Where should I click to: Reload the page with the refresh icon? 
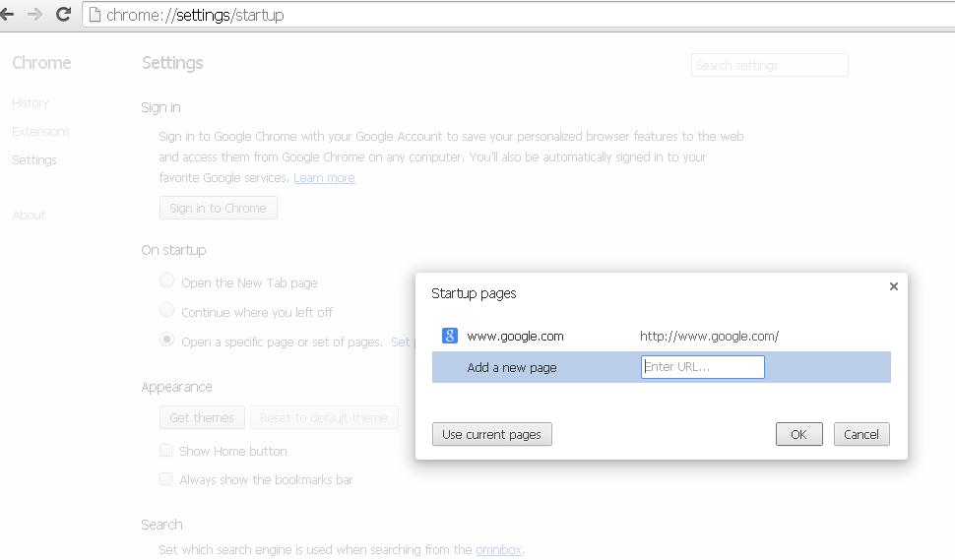tap(63, 14)
